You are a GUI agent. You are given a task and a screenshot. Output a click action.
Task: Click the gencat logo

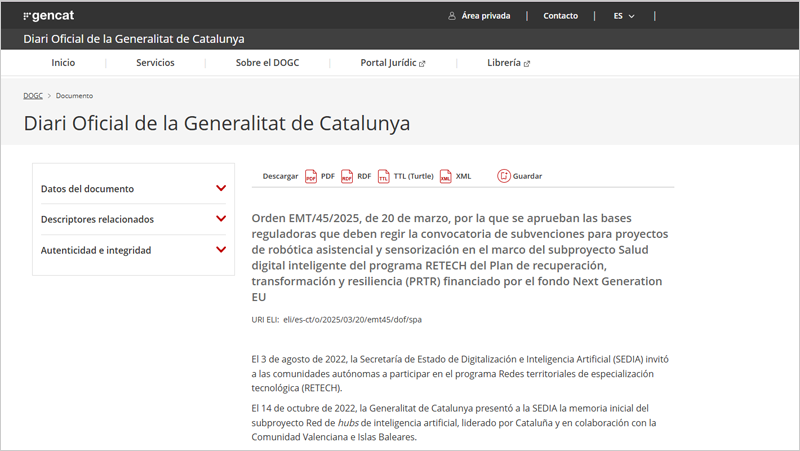point(48,16)
